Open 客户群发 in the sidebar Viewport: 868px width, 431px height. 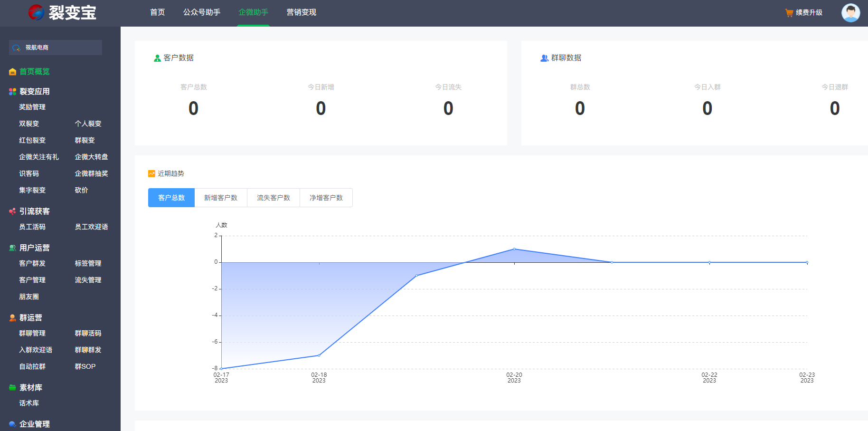tap(32, 264)
